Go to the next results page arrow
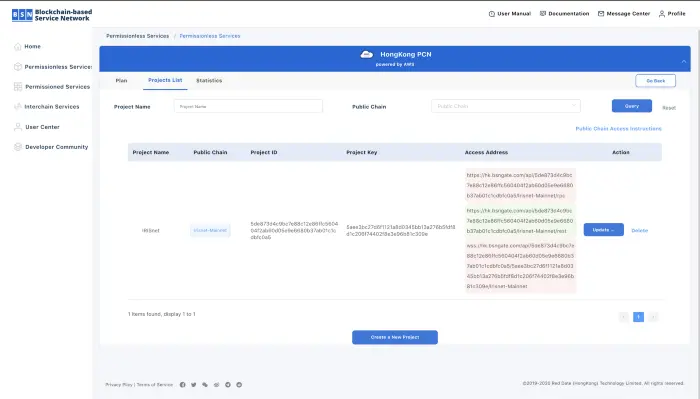This screenshot has width=700, height=399. (x=653, y=317)
